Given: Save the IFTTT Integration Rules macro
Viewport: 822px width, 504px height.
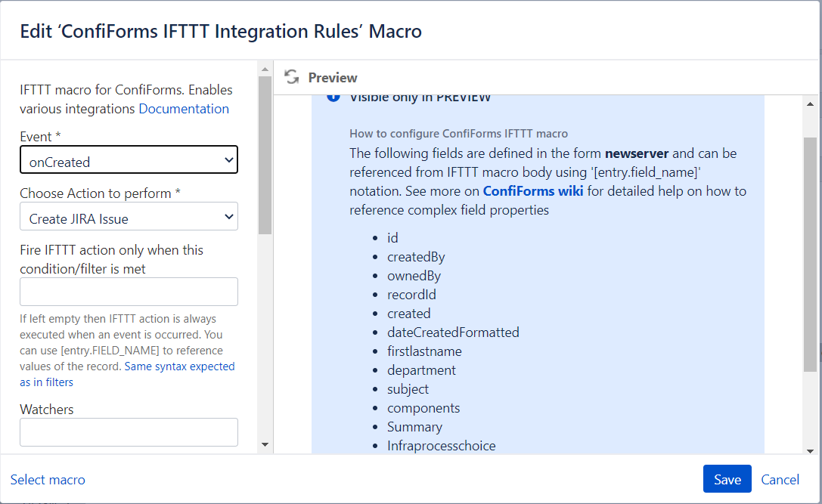Looking at the screenshot, I should pos(727,479).
